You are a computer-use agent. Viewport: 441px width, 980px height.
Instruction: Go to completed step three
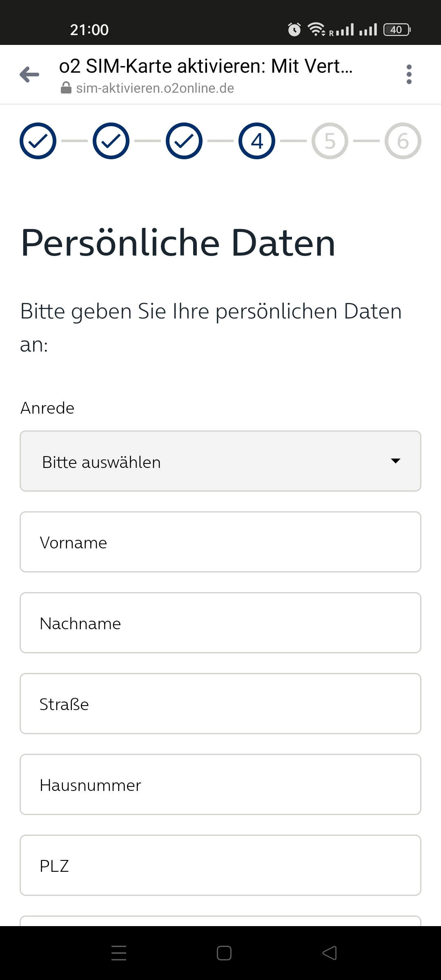point(184,141)
